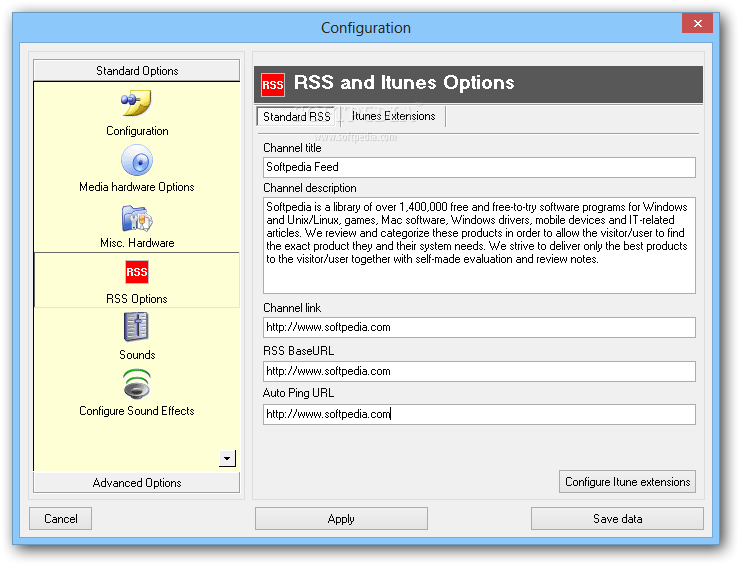
Task: Switch to the Standard RSS tab
Action: [x=296, y=117]
